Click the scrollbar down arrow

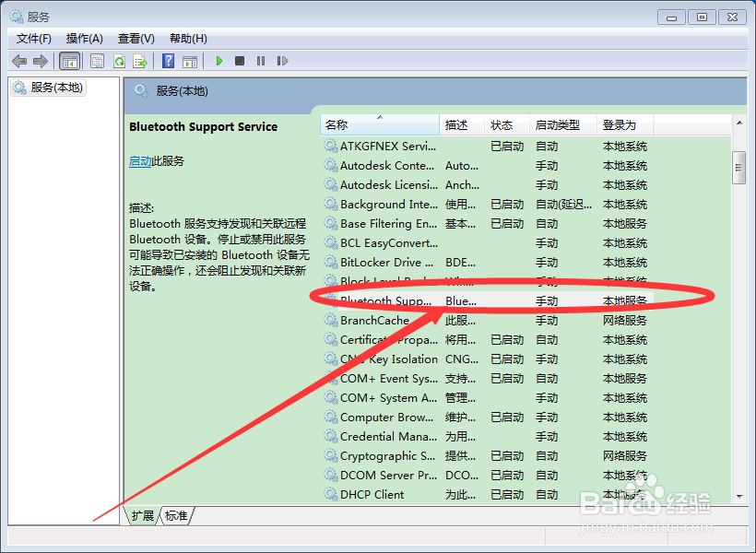739,496
